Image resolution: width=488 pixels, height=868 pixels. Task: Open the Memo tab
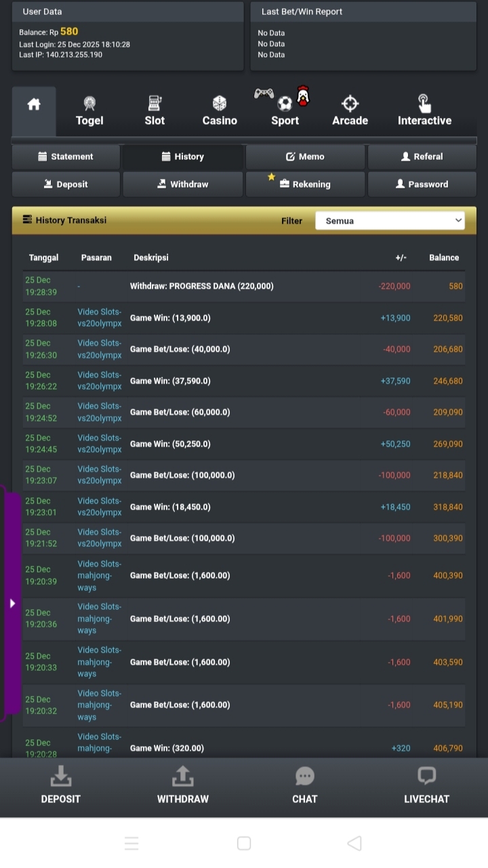(305, 157)
